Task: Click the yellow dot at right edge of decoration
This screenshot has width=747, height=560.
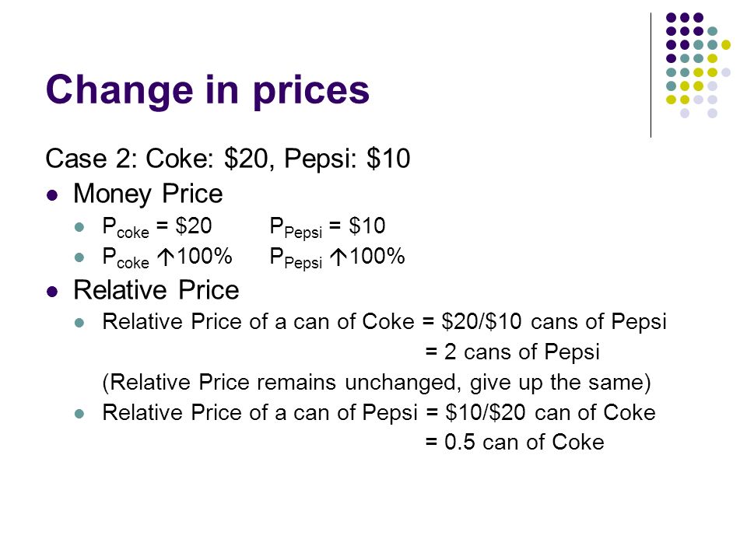Action: tap(726, 45)
